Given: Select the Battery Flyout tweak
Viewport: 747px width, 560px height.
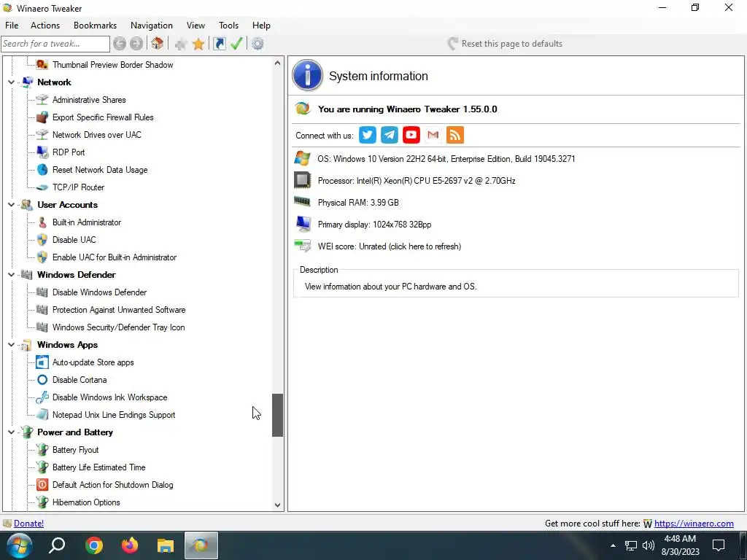Looking at the screenshot, I should click(75, 449).
